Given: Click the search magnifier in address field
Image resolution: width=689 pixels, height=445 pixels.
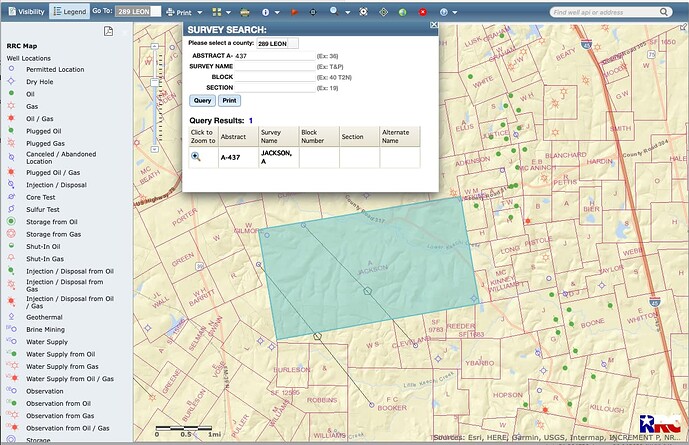Looking at the screenshot, I should pos(664,12).
